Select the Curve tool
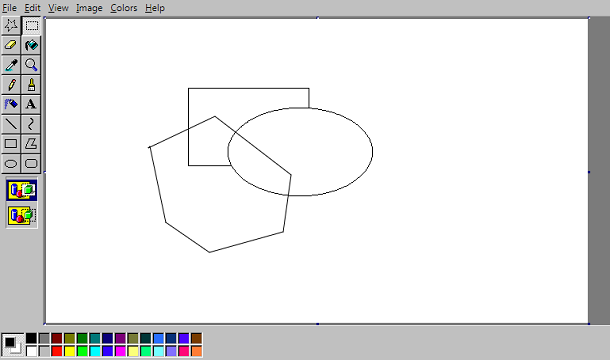This screenshot has height=360, width=610. click(x=31, y=124)
